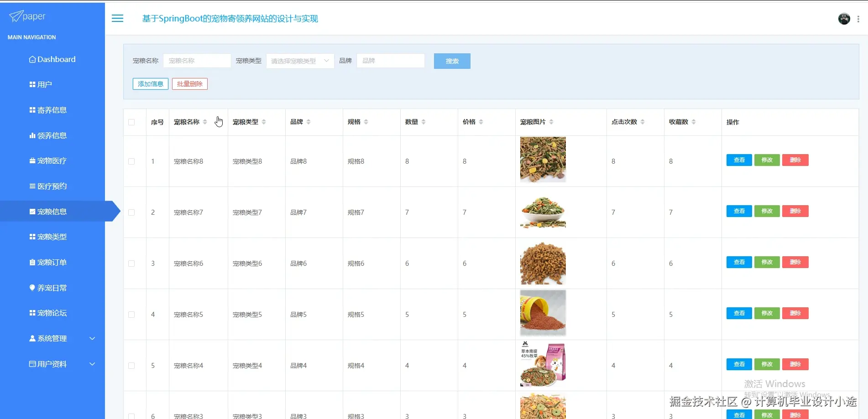The image size is (868, 419).
Task: Select the checkbox beside 宠粮名称6
Action: (x=132, y=263)
